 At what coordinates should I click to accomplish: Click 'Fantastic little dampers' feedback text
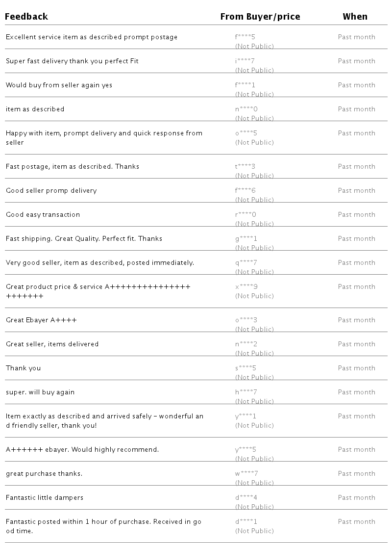(45, 498)
